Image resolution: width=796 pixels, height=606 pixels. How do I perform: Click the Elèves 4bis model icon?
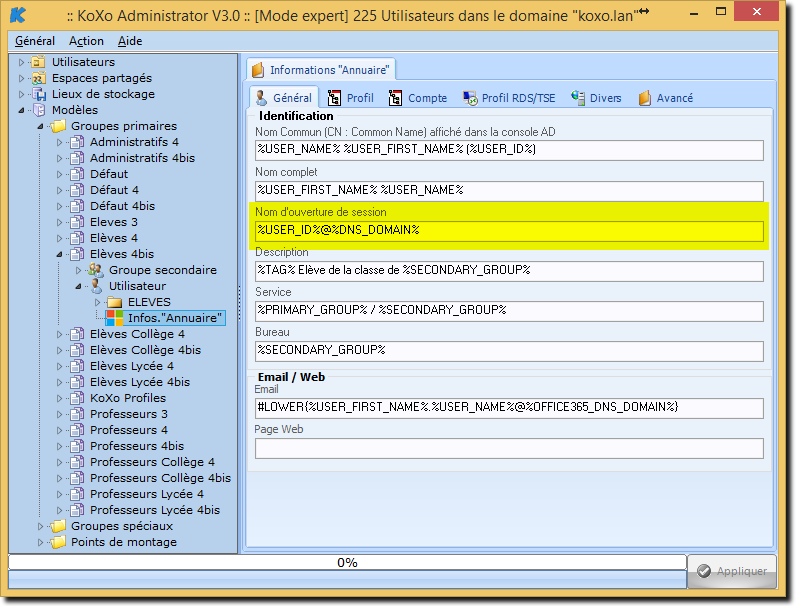(77, 254)
